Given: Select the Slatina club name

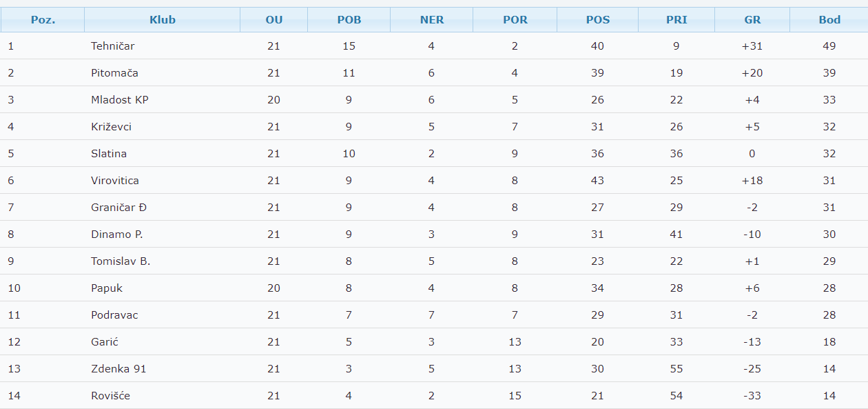Looking at the screenshot, I should click(109, 154).
